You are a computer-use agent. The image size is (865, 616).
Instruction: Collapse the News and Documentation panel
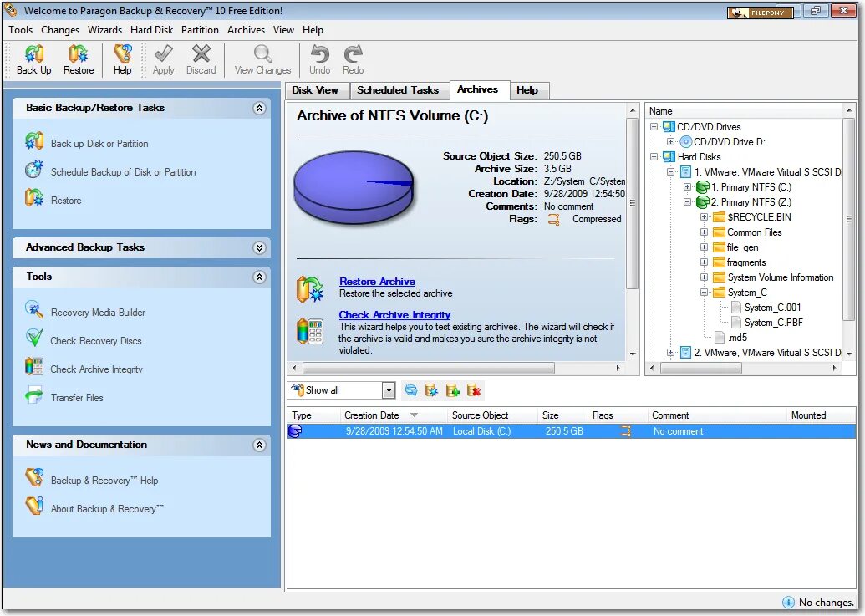(259, 445)
